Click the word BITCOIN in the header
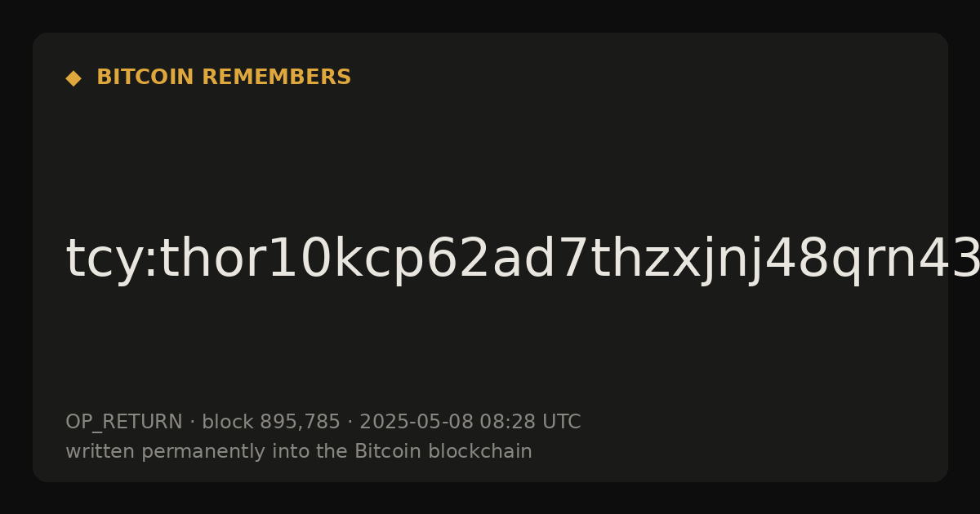This screenshot has height=514, width=980. pos(146,78)
